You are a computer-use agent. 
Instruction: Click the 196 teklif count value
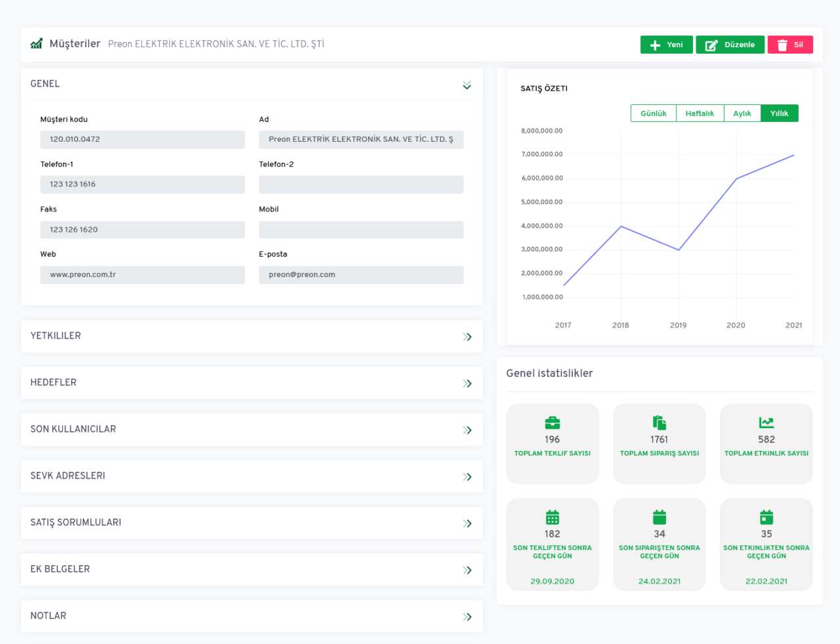tap(553, 439)
